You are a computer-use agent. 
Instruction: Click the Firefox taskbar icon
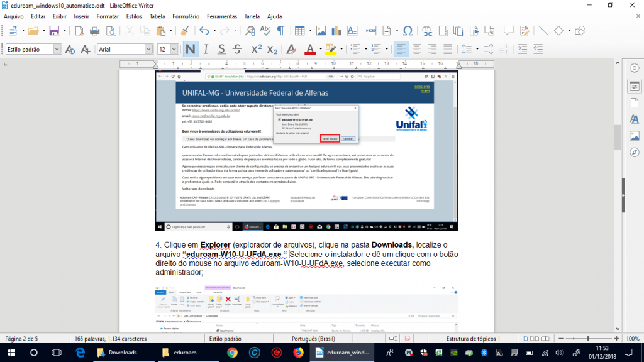coord(299,353)
